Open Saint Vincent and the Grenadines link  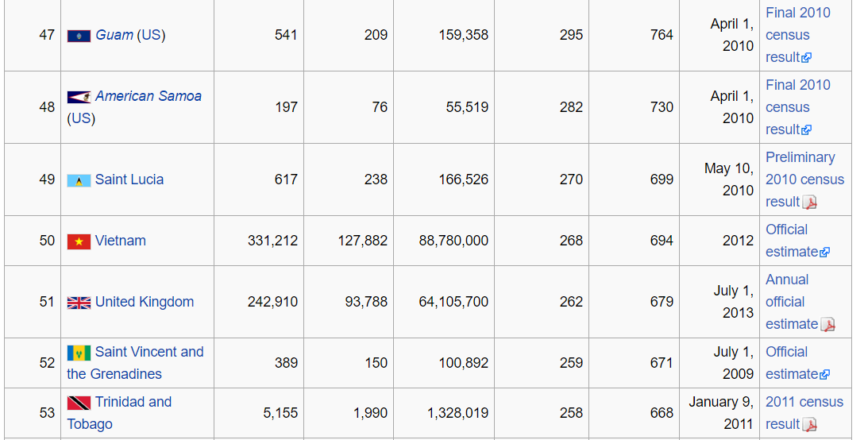149,352
